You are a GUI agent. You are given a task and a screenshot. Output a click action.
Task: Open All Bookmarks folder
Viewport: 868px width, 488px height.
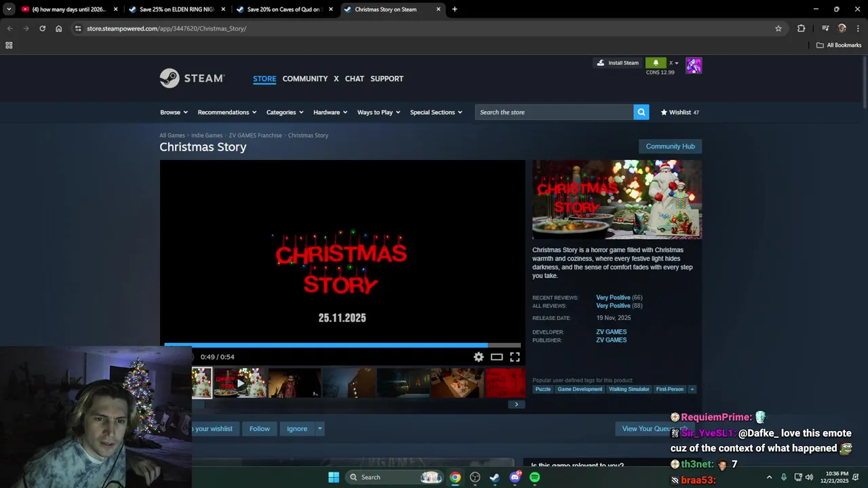pyautogui.click(x=839, y=45)
